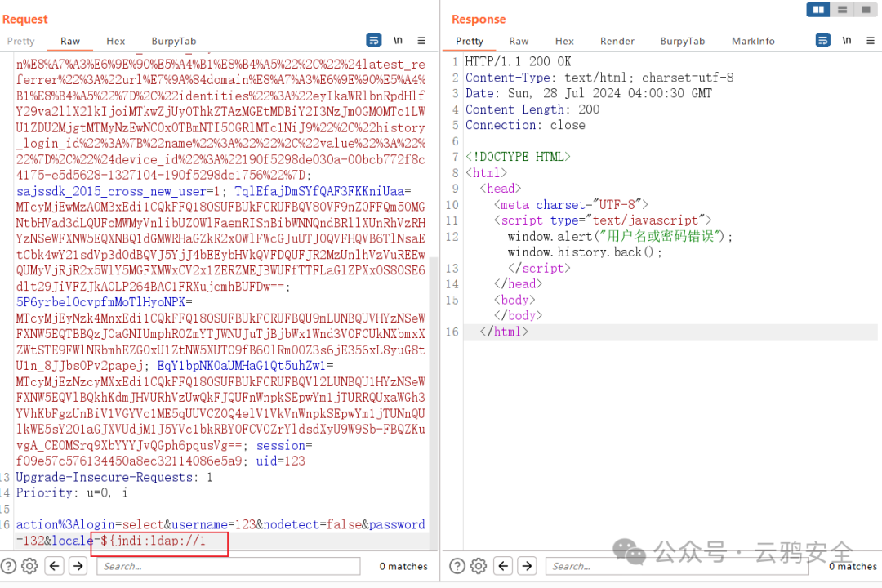
Task: Toggle non-printable characters \n in Request panel
Action: coord(398,41)
